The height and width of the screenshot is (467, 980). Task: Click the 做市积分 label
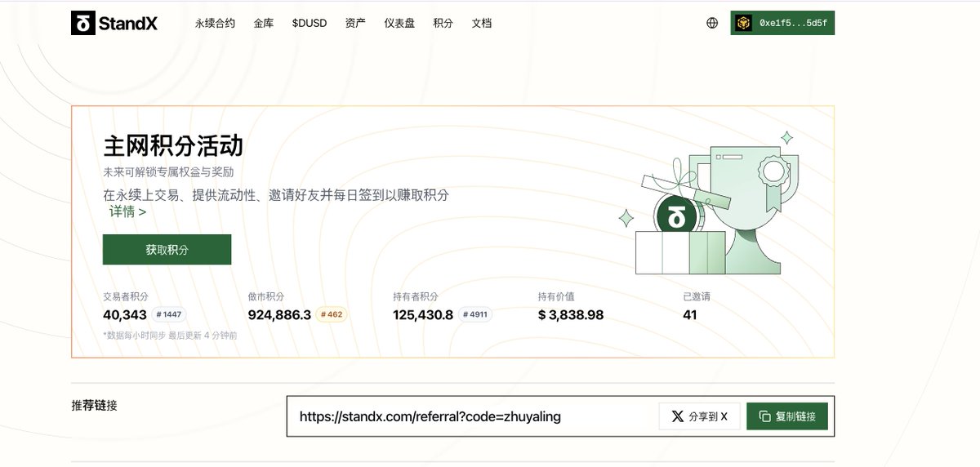click(x=265, y=296)
